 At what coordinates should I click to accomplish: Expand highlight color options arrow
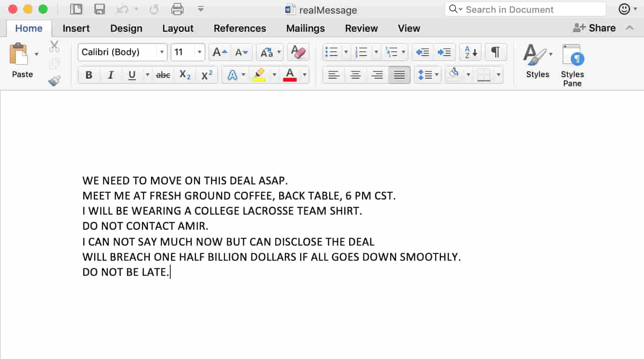coord(274,75)
